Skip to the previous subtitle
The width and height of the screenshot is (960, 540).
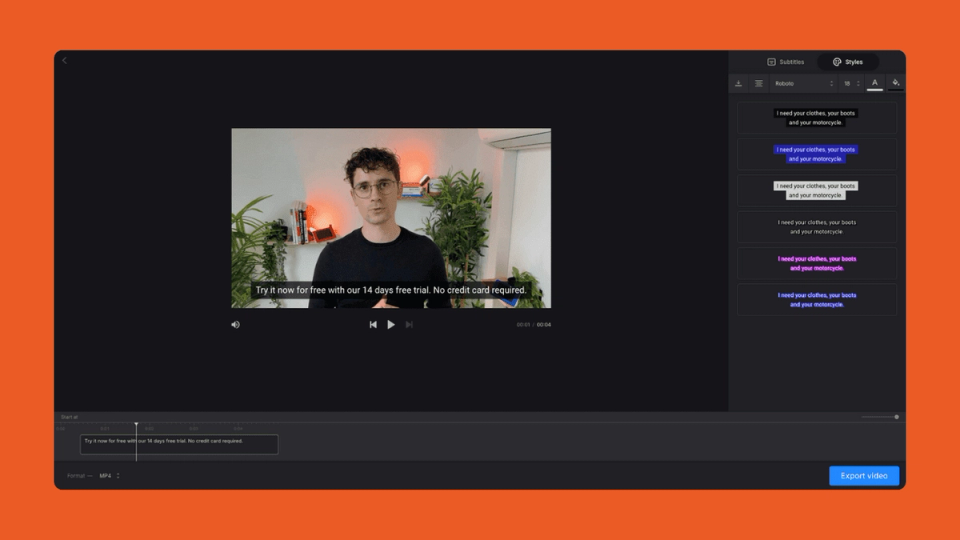click(373, 324)
